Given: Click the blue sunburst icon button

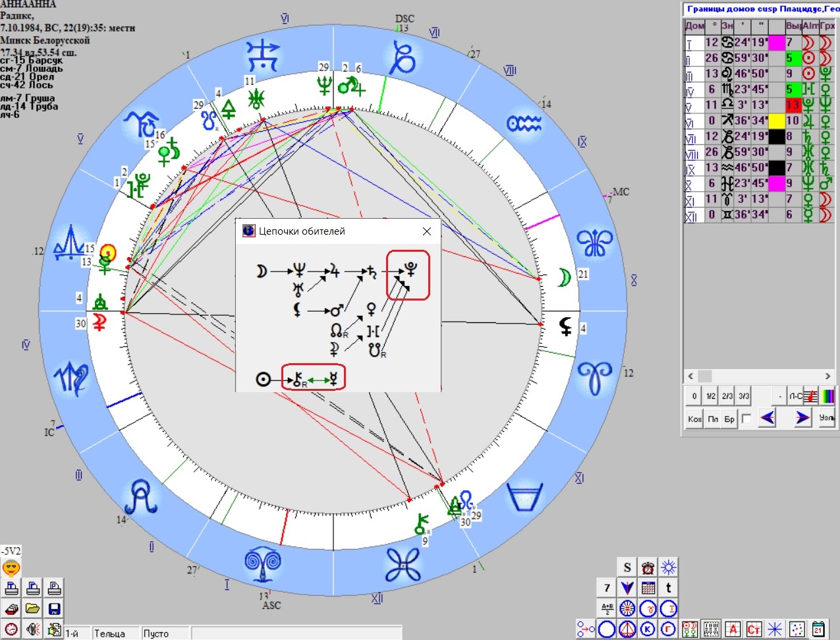Looking at the screenshot, I should pyautogui.click(x=669, y=567).
